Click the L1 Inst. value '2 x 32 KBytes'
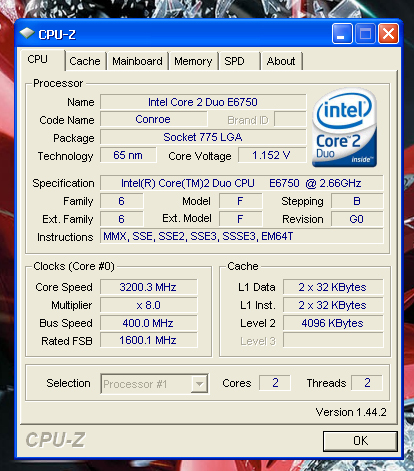This screenshot has height=471, width=414. coord(333,305)
